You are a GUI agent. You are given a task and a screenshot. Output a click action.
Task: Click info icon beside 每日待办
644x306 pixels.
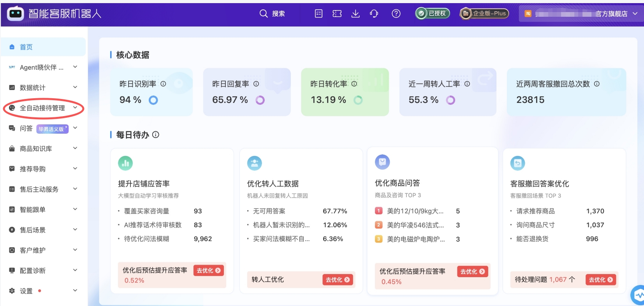click(156, 135)
